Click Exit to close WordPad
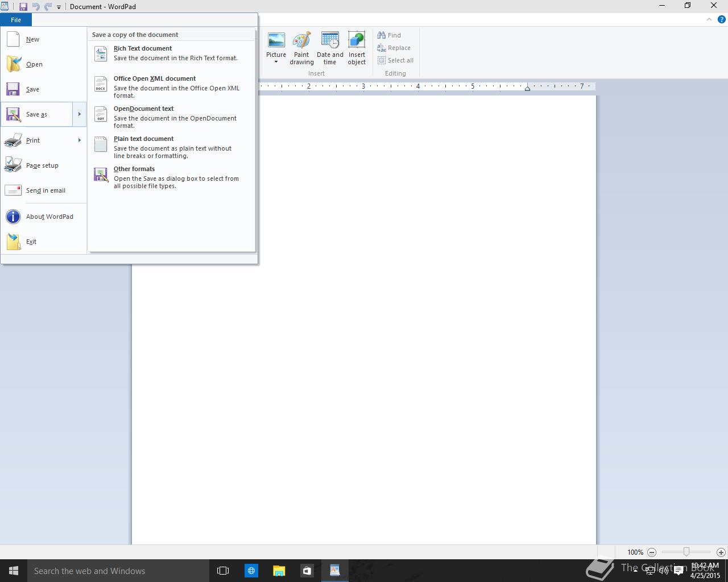The width and height of the screenshot is (728, 582). tap(43, 242)
